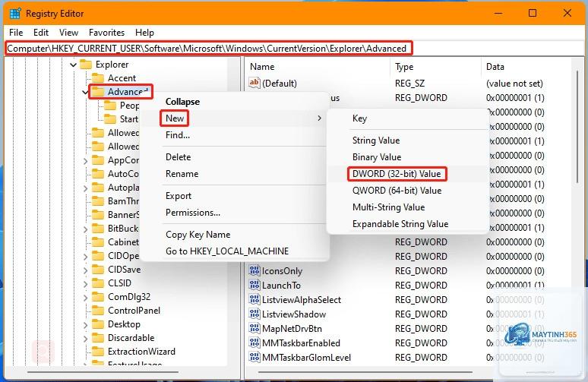Screen dimensions: 588x382
Task: Choose Find... in context menu
Action: click(235, 135)
